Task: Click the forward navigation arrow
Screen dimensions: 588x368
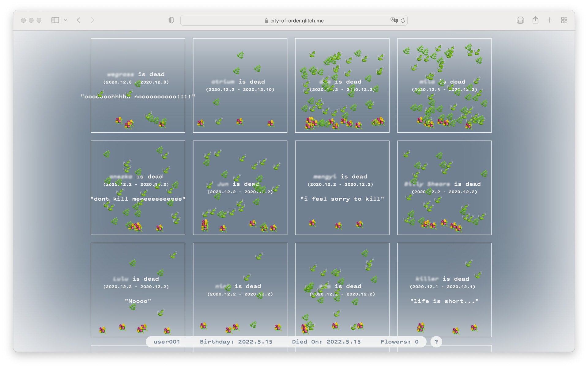Action: coord(92,20)
